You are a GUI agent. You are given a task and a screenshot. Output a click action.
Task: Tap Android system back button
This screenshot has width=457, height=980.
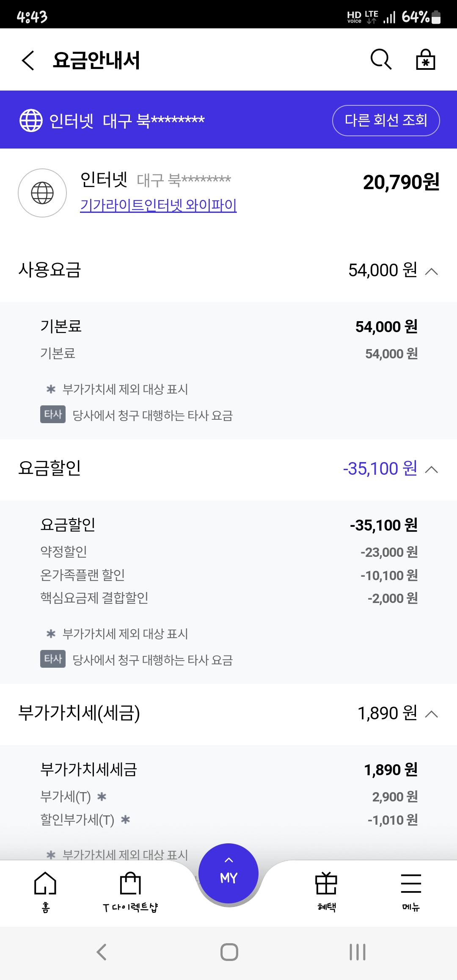click(x=102, y=952)
